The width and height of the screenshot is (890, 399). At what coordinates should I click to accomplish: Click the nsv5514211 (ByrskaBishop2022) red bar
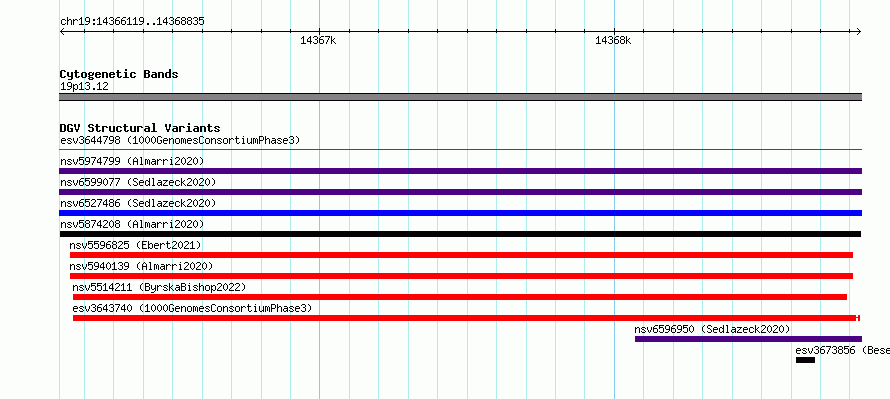click(460, 297)
